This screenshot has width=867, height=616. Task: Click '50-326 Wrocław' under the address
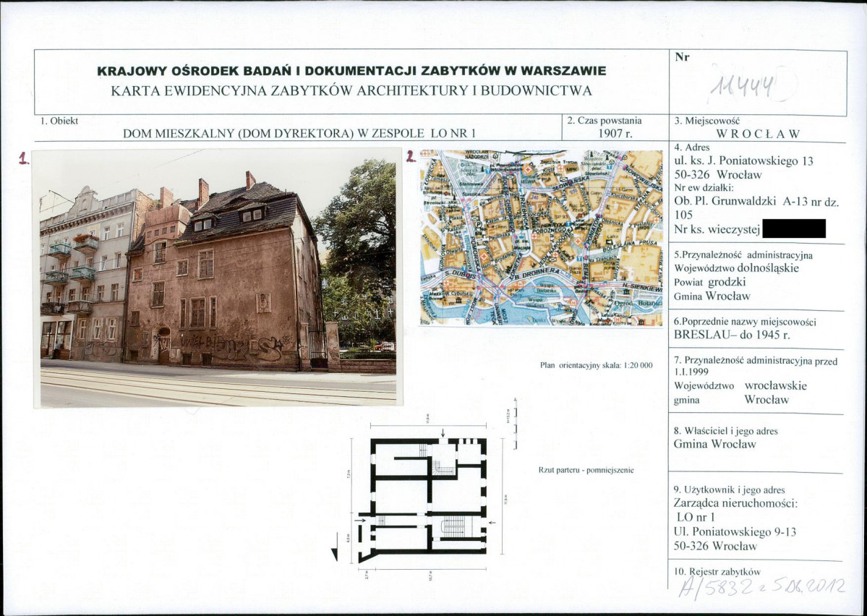(718, 175)
